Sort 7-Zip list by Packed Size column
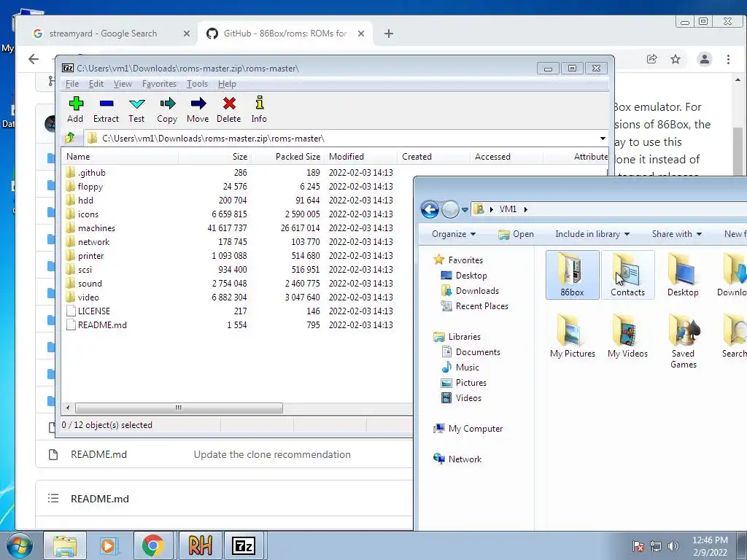Viewport: 747px width, 560px height. click(x=287, y=157)
